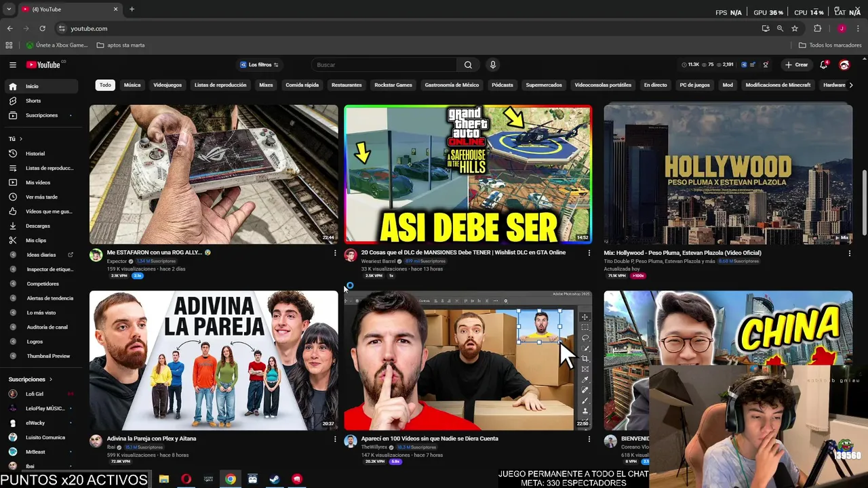Open the ASI DEBE SER GTA thumbnail
868x488 pixels.
coord(468,174)
